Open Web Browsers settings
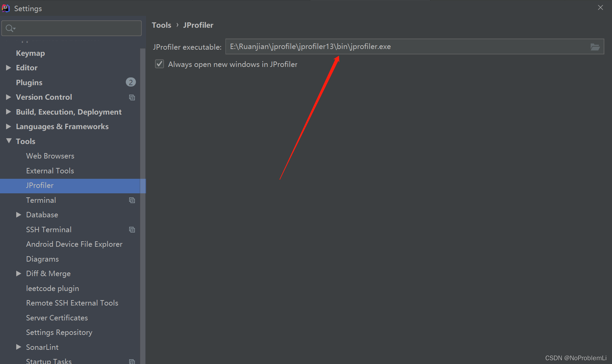Image resolution: width=612 pixels, height=364 pixels. click(50, 156)
